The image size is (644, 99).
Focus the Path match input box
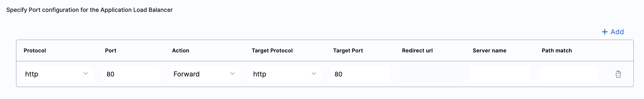[569, 74]
